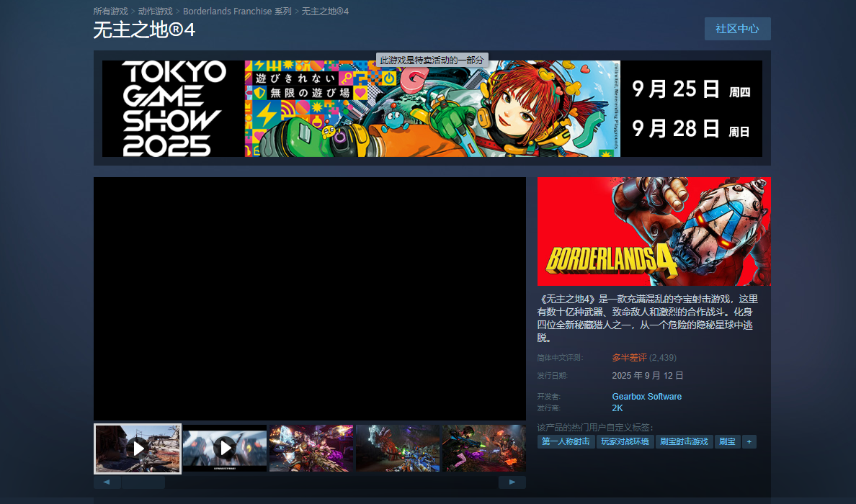Select the third screenshot thumbnail
Viewport: 856px width, 504px height.
click(x=311, y=449)
